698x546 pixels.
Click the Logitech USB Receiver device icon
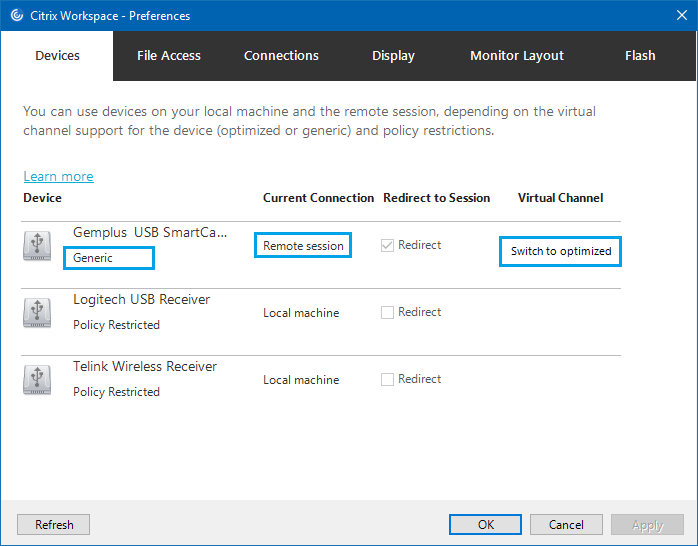click(37, 313)
